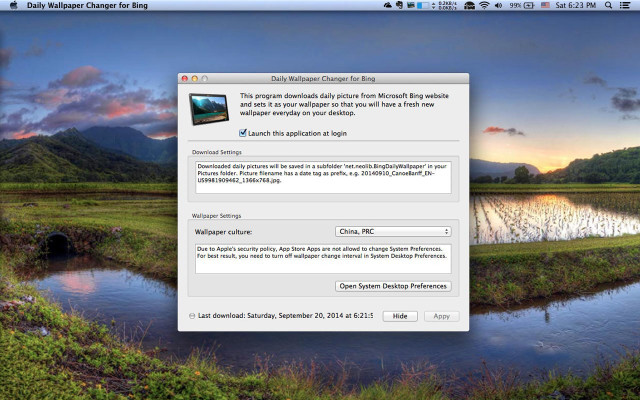Close the Daily Wallpaper Changer window
The image size is (640, 400).
coord(184,78)
